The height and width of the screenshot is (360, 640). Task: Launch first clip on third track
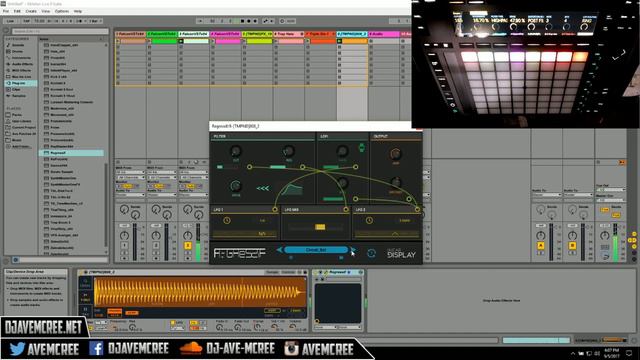tap(181, 41)
